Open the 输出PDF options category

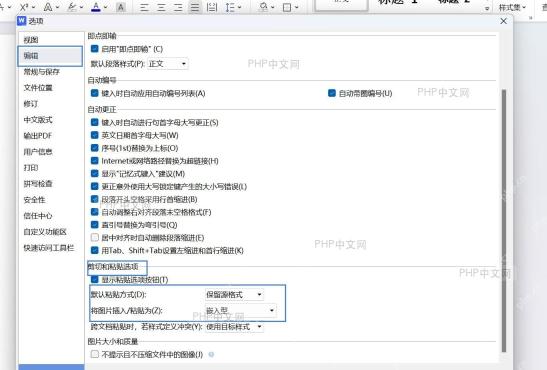pos(38,136)
